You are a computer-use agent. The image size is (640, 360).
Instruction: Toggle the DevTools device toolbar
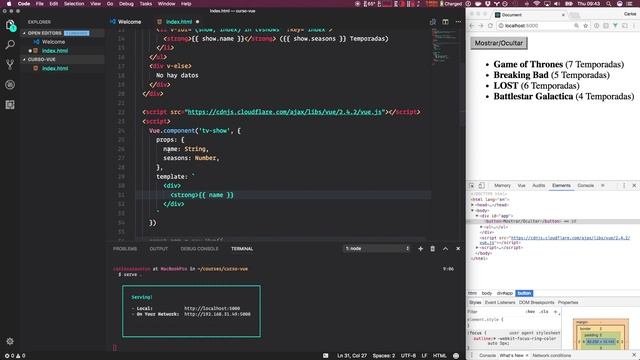[482, 186]
